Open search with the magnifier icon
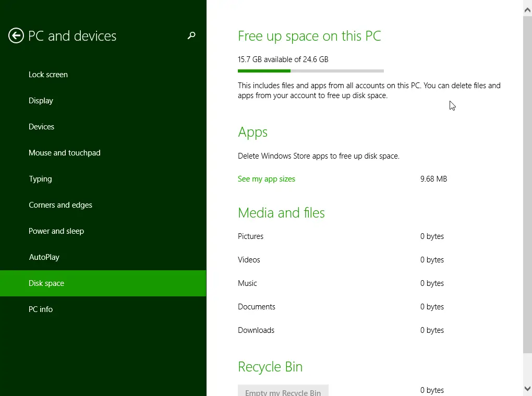532x396 pixels. 191,35
